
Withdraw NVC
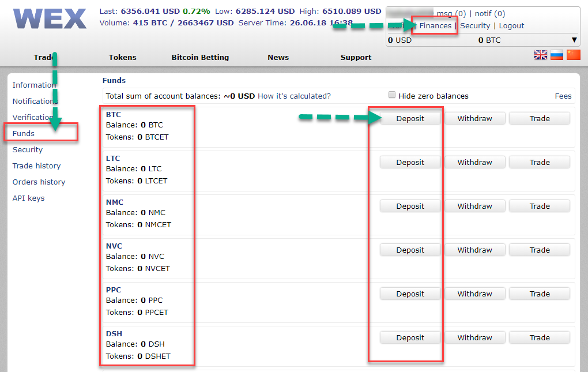click(475, 250)
